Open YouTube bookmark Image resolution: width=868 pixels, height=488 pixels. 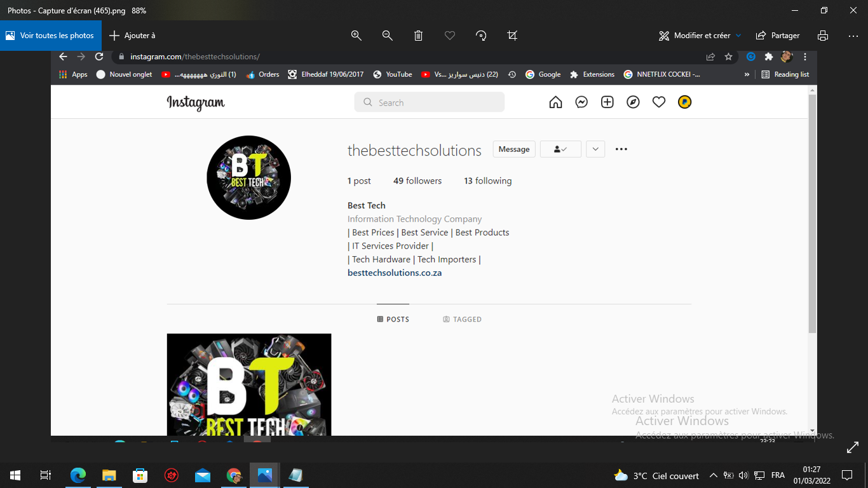pyautogui.click(x=393, y=74)
